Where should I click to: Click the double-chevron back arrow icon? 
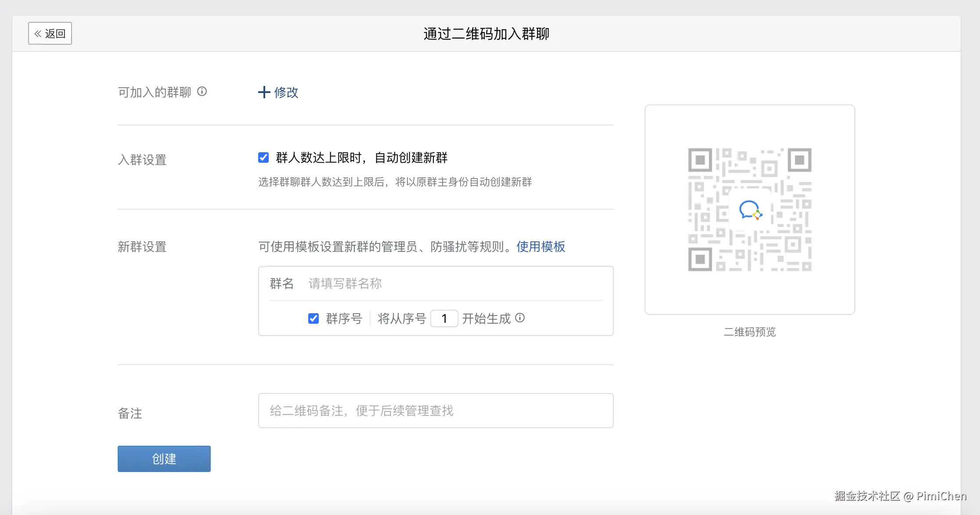(x=38, y=33)
